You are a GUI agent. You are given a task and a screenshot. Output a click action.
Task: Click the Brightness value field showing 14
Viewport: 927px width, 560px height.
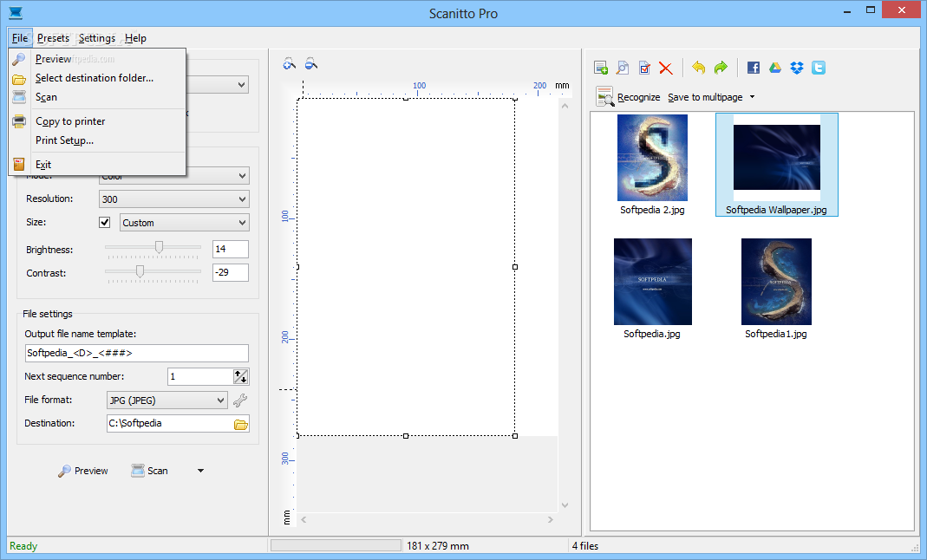click(x=231, y=250)
